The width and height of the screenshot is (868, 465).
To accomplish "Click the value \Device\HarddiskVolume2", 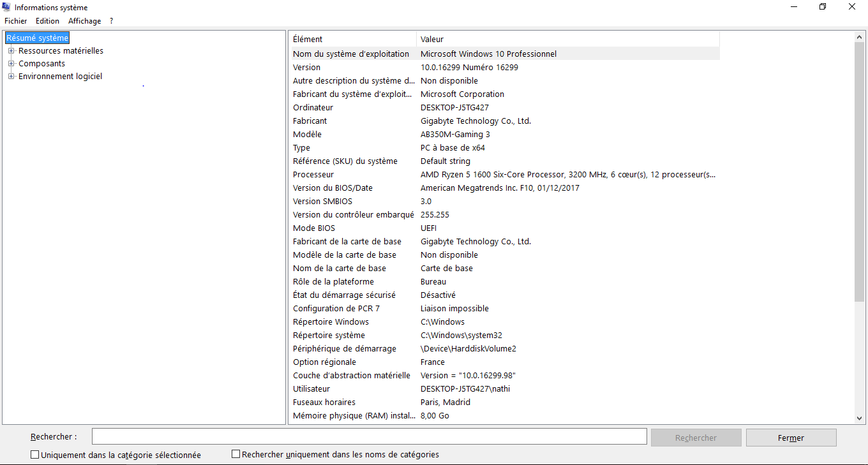I will 468,348.
